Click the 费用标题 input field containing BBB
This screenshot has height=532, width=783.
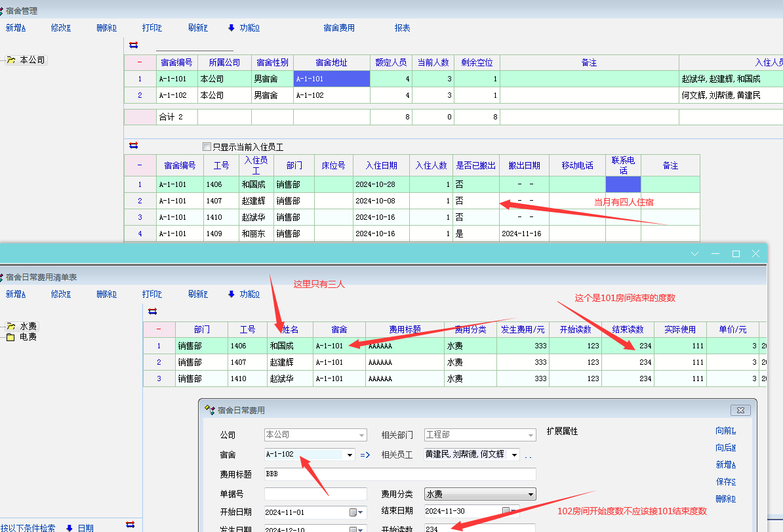point(400,474)
